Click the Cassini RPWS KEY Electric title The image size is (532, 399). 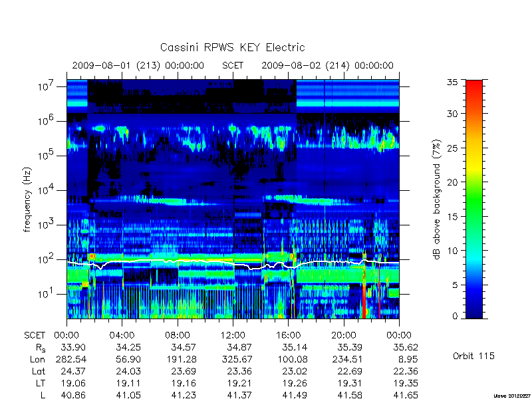pyautogui.click(x=232, y=47)
